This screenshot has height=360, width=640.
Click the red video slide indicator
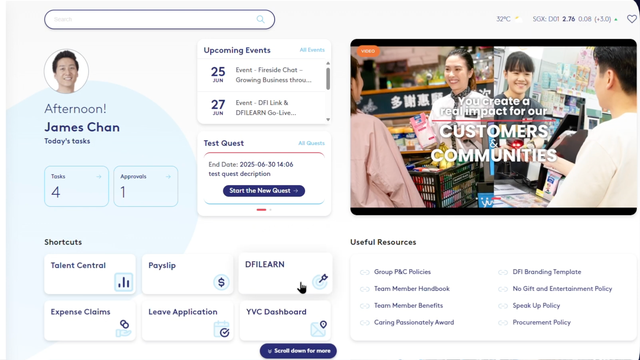(x=496, y=198)
